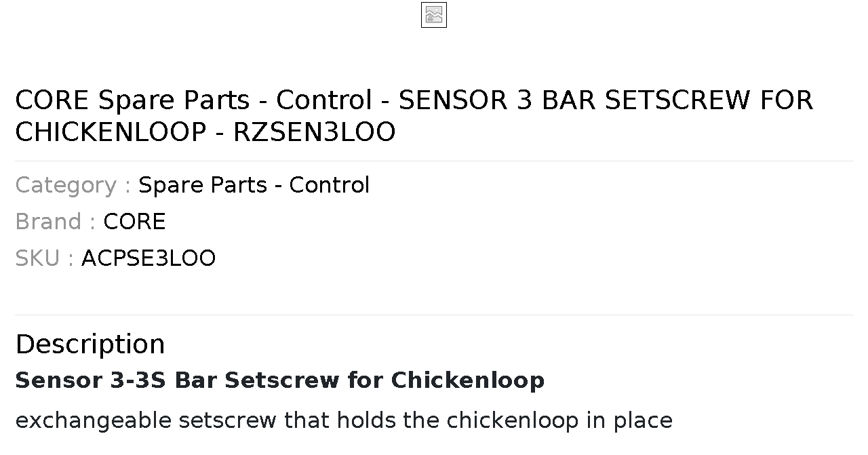Click the bold Sensor 3-3S subtitle

[279, 380]
